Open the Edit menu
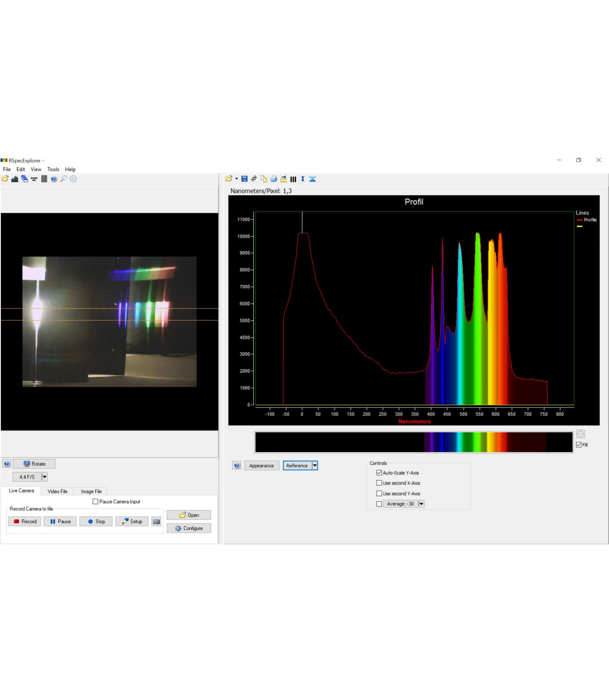609x700 pixels. 21,169
